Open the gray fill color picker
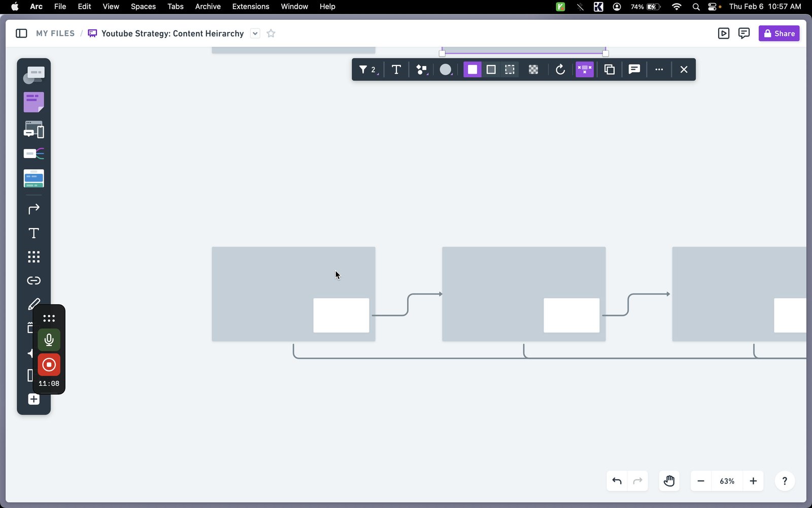This screenshot has height=508, width=812. point(446,70)
